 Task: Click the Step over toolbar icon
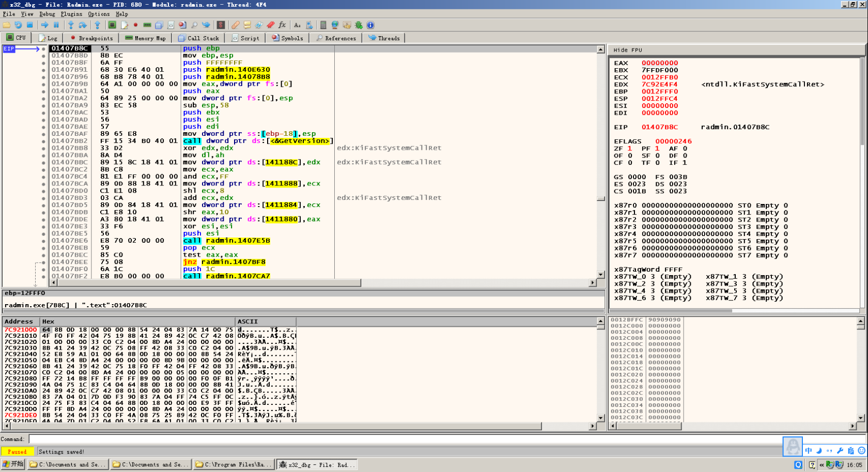[83, 25]
